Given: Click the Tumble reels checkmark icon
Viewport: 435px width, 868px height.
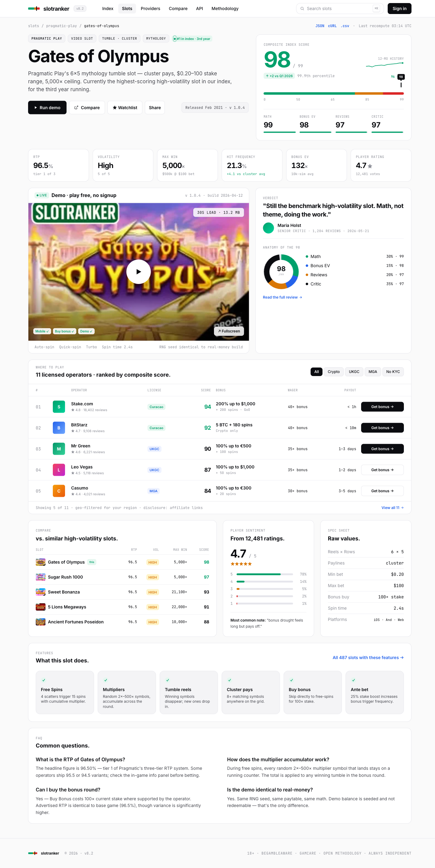Looking at the screenshot, I should coord(168,680).
